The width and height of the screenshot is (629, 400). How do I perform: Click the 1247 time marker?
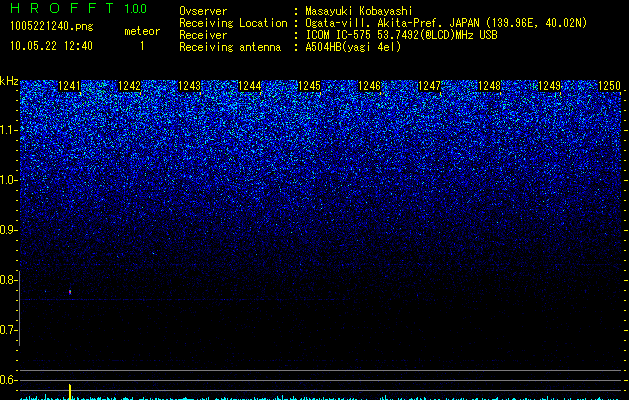429,86
